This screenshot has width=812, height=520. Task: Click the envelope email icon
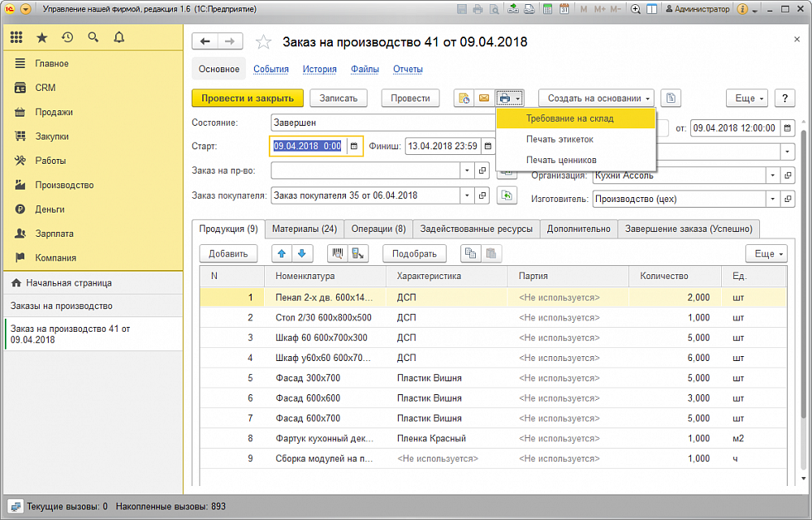[x=484, y=98]
